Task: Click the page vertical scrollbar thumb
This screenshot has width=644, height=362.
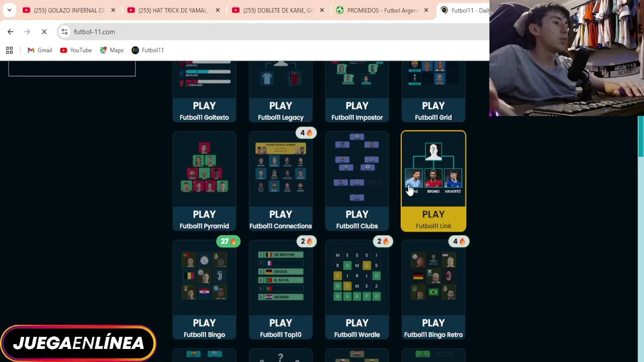Action: [x=641, y=136]
